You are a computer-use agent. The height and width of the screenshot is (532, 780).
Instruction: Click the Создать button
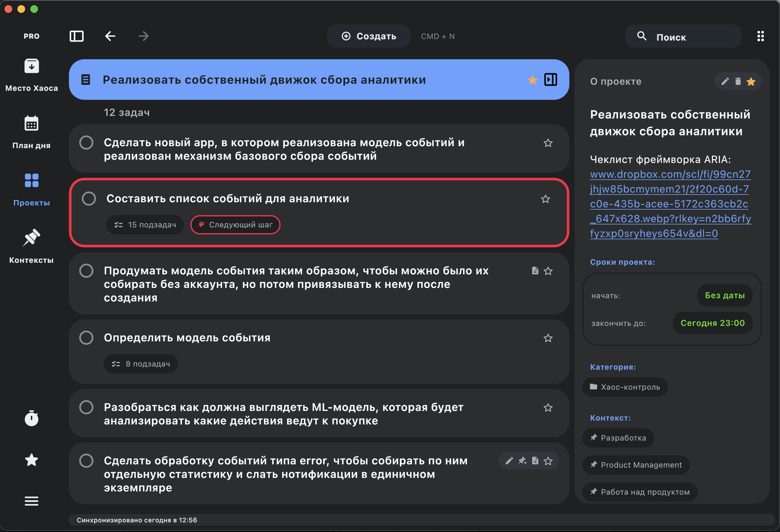(368, 36)
